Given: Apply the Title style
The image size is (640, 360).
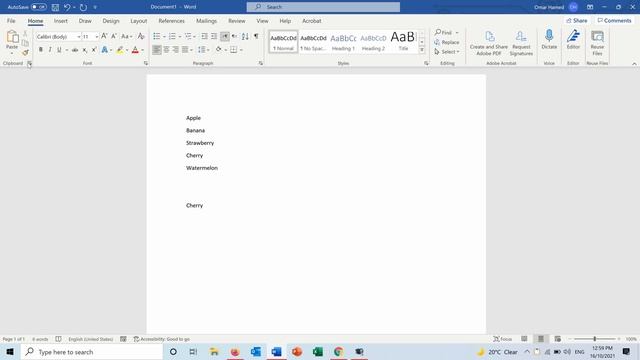Looking at the screenshot, I should 403,42.
